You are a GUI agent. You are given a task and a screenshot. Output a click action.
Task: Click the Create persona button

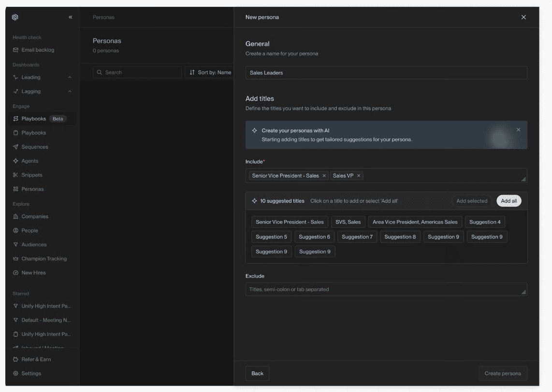pyautogui.click(x=503, y=373)
